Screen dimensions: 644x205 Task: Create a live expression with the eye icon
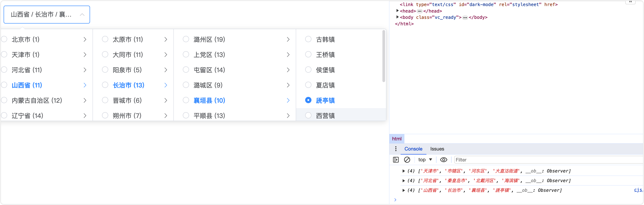(444, 159)
